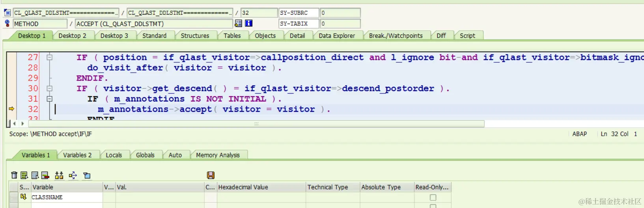Click the blue arrows move icon in variables toolbar
This screenshot has width=644, height=208.
(73, 175)
